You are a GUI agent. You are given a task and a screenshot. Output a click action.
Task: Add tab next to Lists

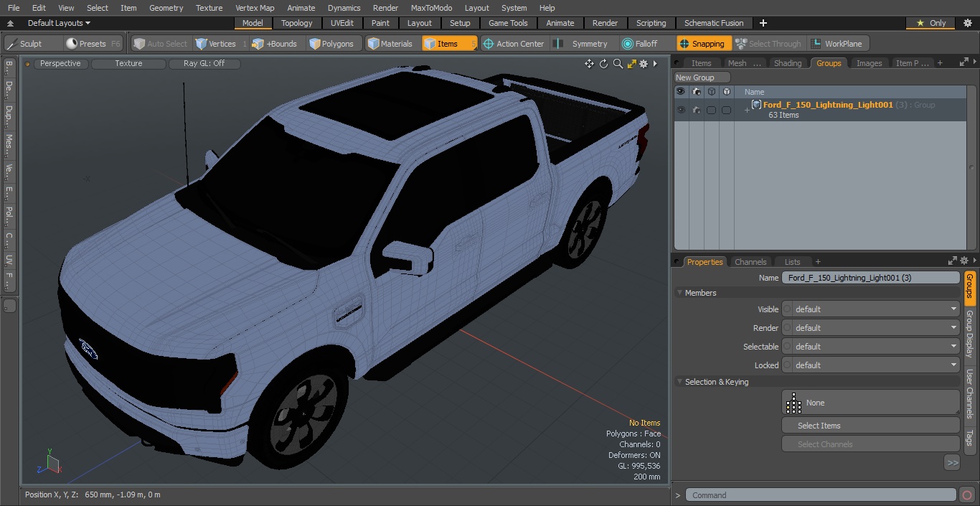point(818,262)
